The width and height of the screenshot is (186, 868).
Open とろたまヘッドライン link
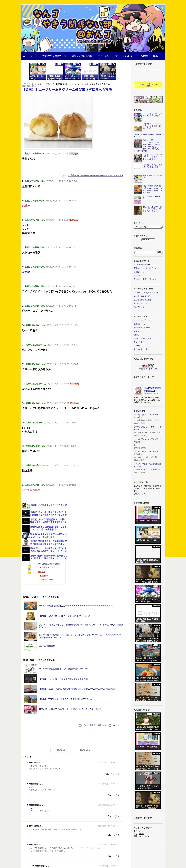click(x=142, y=338)
